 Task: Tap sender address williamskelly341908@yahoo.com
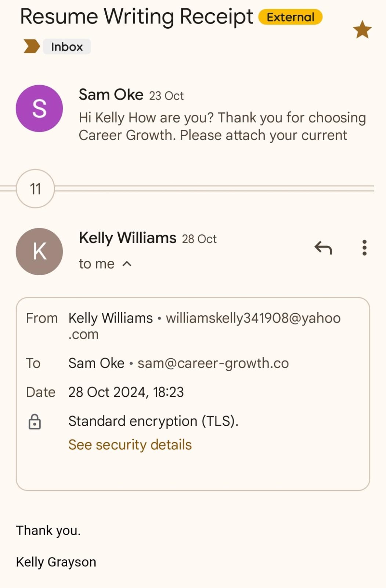[x=253, y=318]
